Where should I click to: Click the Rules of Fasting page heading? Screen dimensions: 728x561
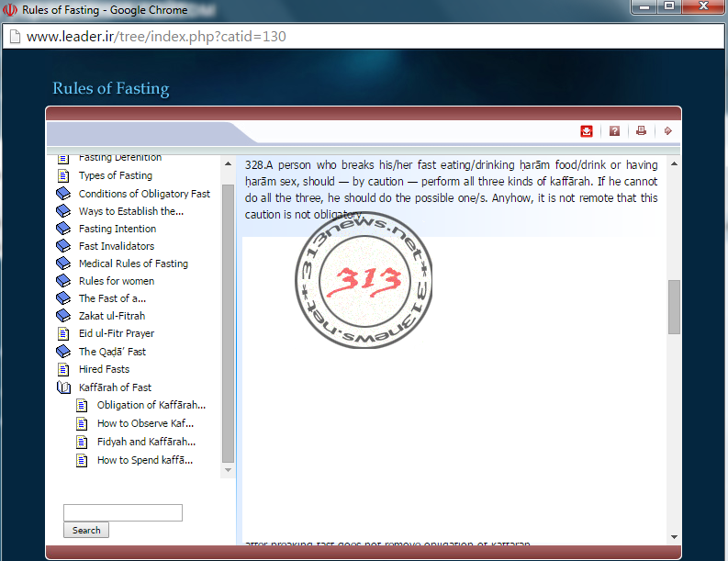coord(110,88)
